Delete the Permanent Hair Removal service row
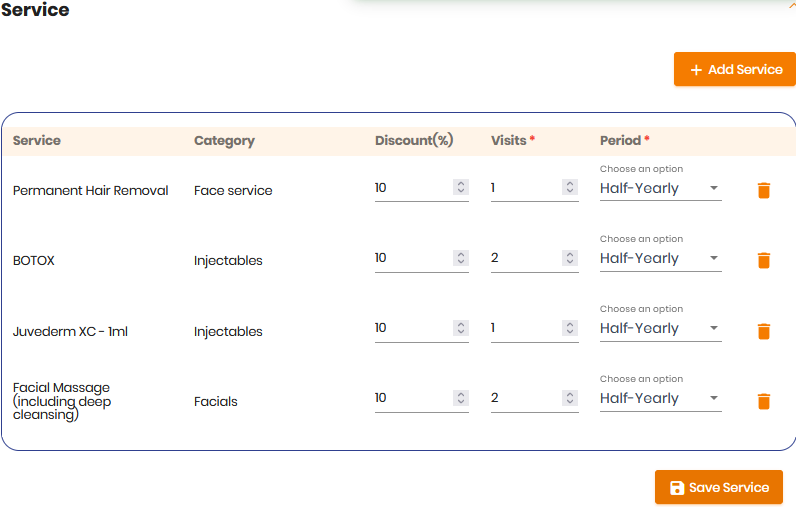Screen dimensions: 796x507 [x=764, y=190]
